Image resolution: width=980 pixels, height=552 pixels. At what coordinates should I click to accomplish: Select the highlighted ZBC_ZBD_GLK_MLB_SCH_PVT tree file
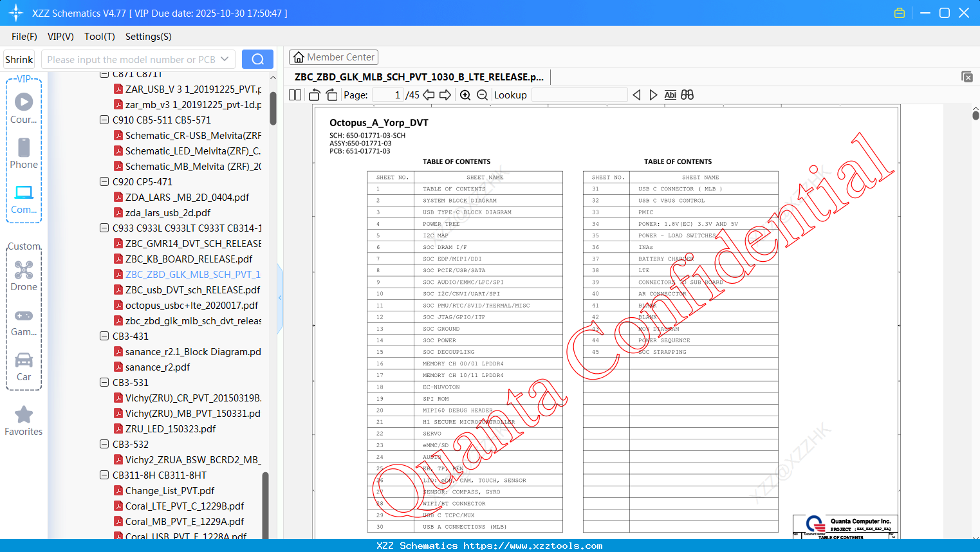tap(193, 274)
